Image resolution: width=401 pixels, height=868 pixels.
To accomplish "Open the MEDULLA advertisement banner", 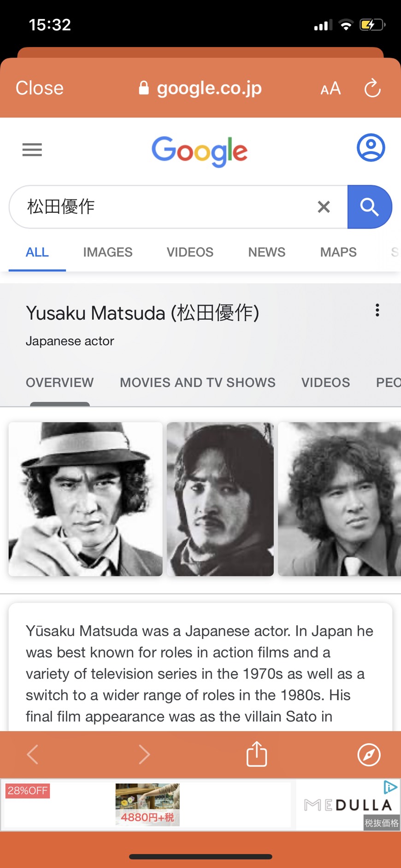I will tap(200, 805).
